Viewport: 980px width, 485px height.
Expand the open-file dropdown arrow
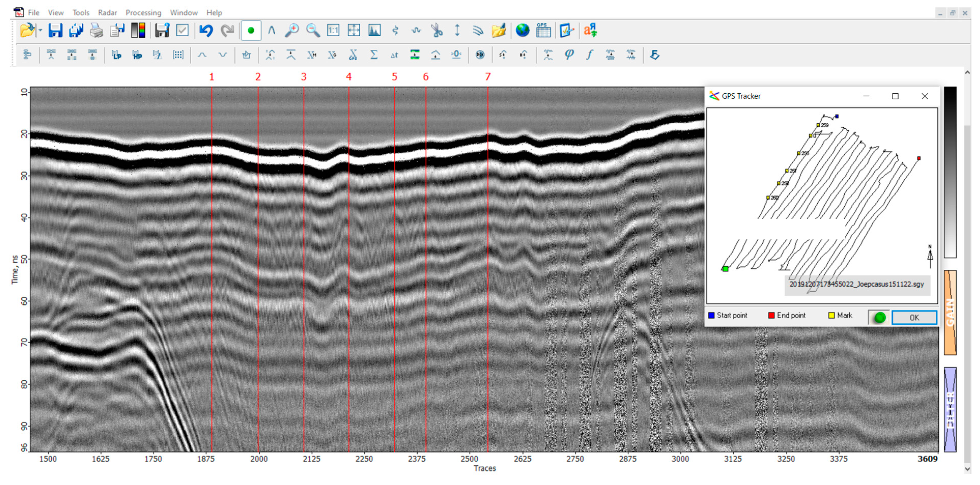click(40, 31)
